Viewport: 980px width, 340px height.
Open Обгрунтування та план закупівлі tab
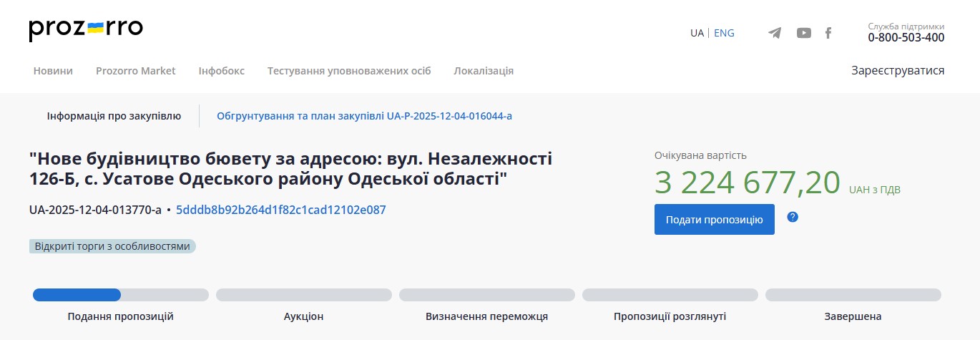pyautogui.click(x=365, y=116)
